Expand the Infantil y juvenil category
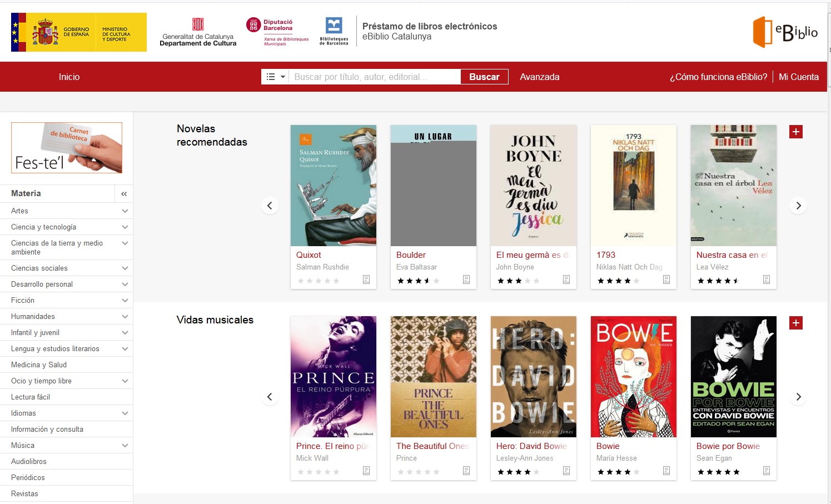The width and height of the screenshot is (831, 504). pos(125,333)
